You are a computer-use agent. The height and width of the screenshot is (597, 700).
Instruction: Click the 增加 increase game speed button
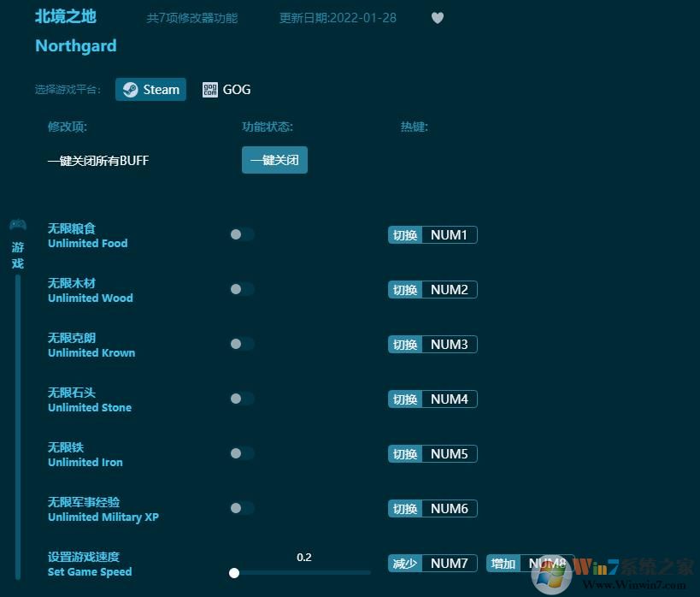(503, 563)
